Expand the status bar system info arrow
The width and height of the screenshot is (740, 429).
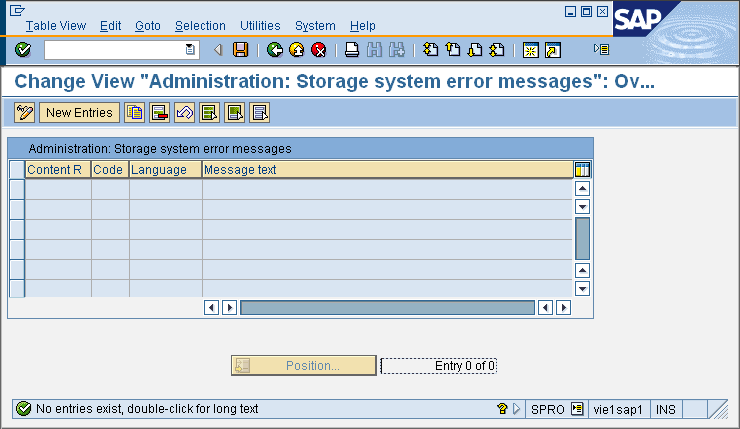coord(517,409)
